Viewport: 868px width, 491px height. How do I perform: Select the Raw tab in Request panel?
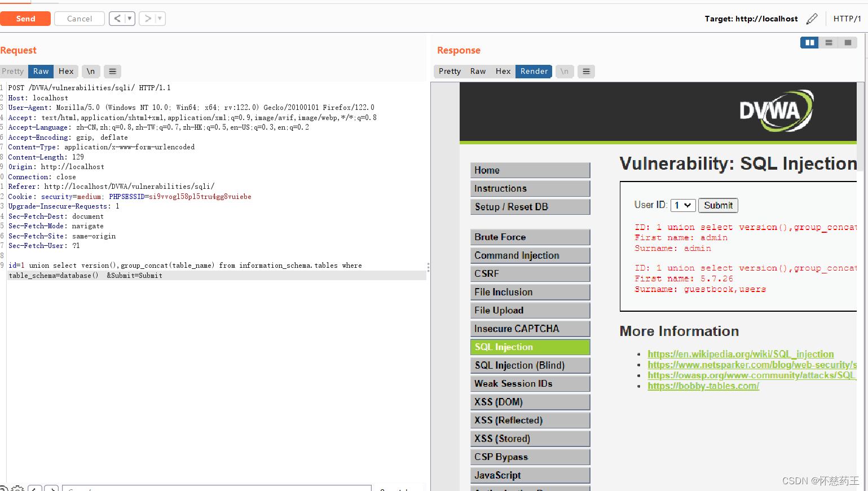(x=41, y=71)
